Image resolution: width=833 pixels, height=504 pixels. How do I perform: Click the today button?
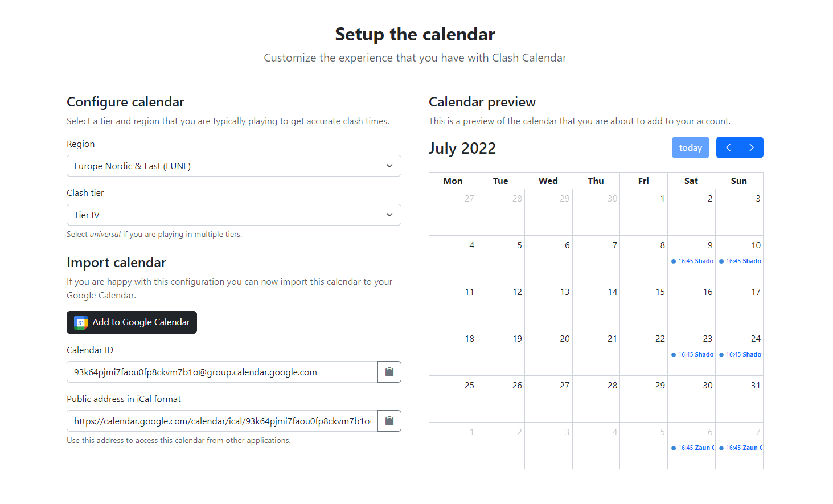[x=690, y=147]
